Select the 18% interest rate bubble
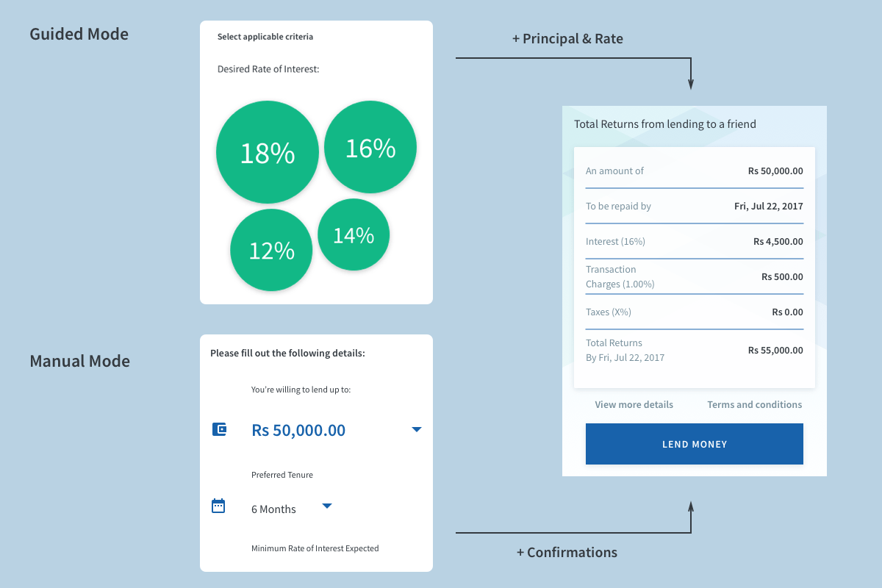882x588 pixels. [268, 152]
